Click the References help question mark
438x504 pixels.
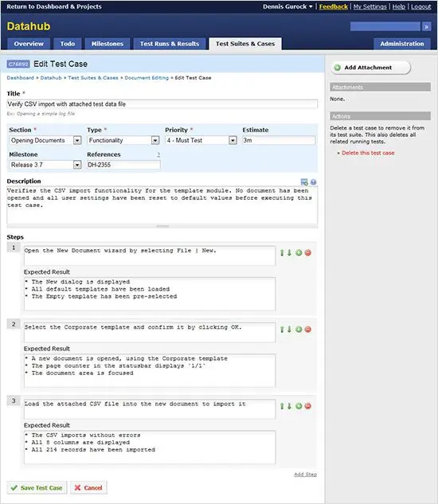pyautogui.click(x=158, y=154)
